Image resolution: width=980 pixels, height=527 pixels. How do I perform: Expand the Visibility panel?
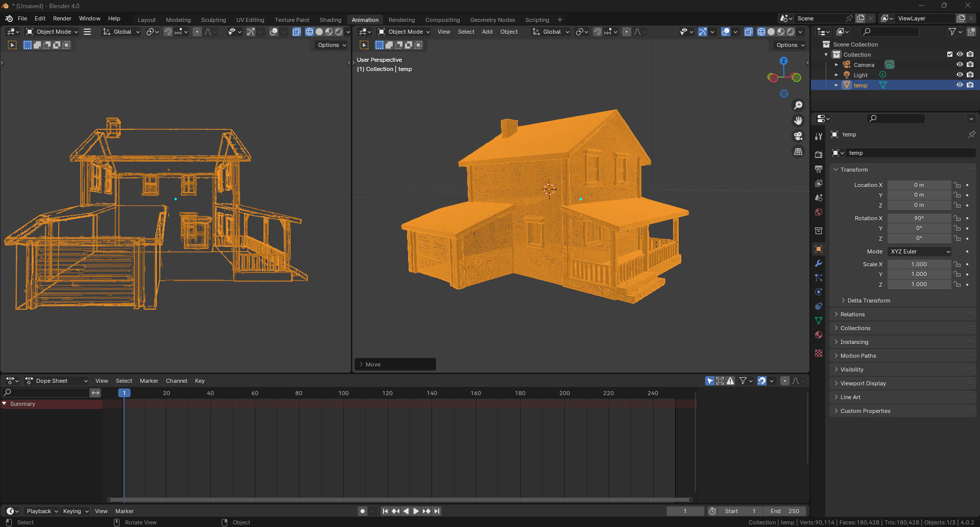click(x=903, y=370)
